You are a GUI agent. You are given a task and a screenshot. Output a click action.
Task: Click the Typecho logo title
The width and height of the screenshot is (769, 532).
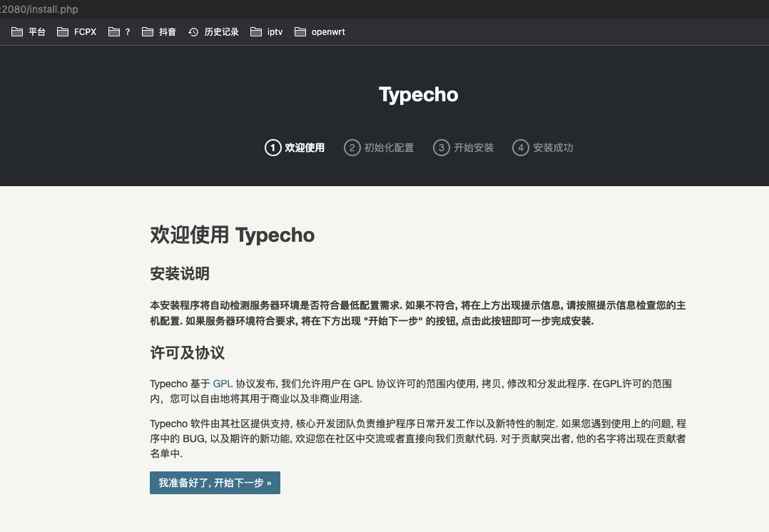coord(418,95)
